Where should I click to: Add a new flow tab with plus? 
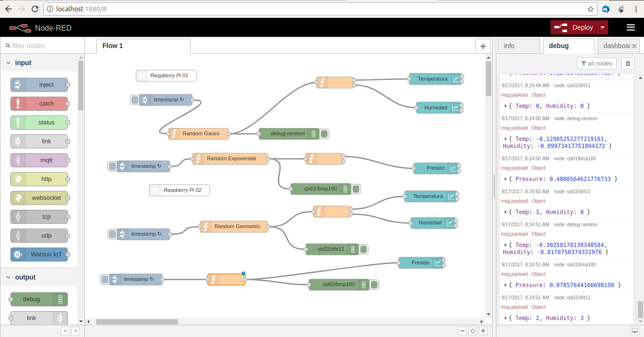tap(483, 46)
